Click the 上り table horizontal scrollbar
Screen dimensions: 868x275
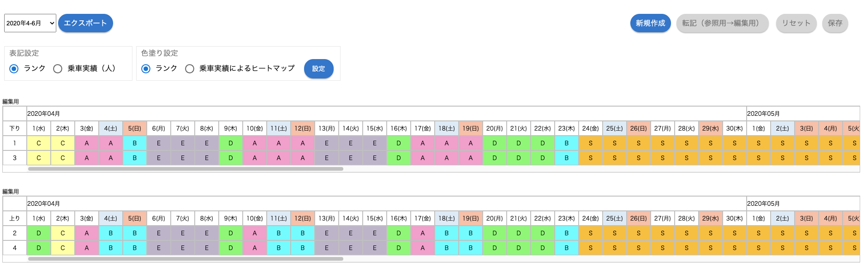[186, 259]
